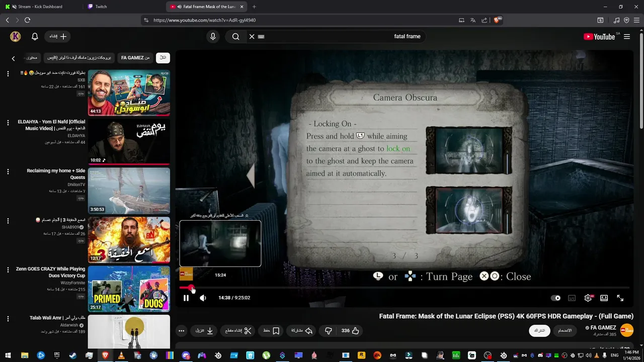The image size is (644, 362).
Task: Toggle autoplay switch in player
Action: [556, 298]
